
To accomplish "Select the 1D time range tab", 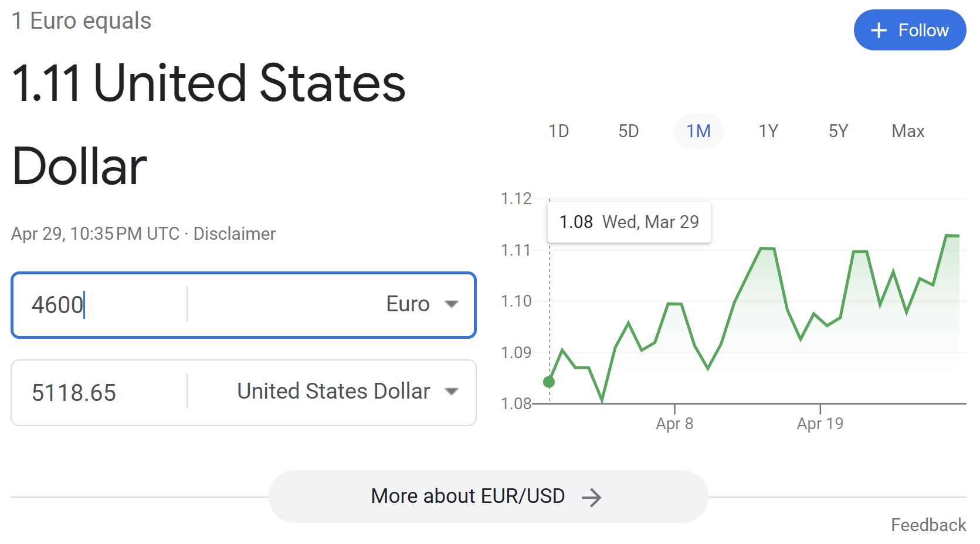I will click(x=558, y=131).
